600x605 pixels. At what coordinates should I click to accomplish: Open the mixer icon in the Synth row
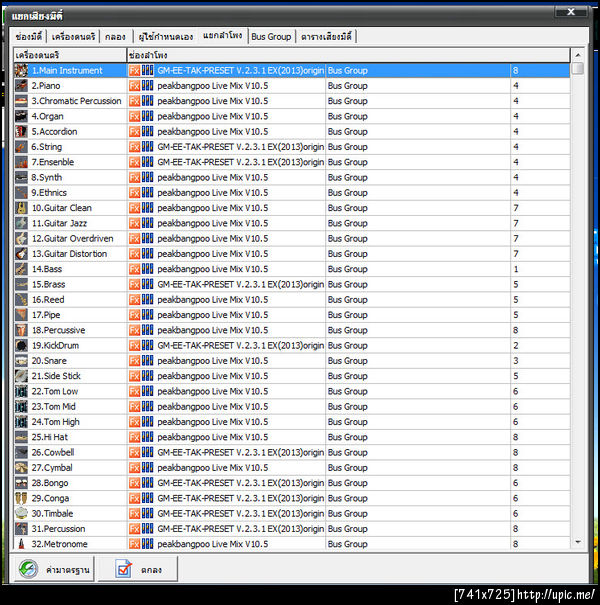[147, 177]
